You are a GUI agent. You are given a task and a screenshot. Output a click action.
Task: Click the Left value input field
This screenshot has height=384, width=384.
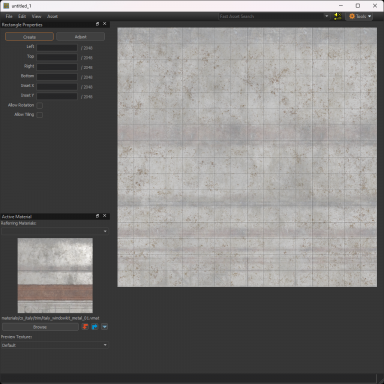pyautogui.click(x=57, y=48)
